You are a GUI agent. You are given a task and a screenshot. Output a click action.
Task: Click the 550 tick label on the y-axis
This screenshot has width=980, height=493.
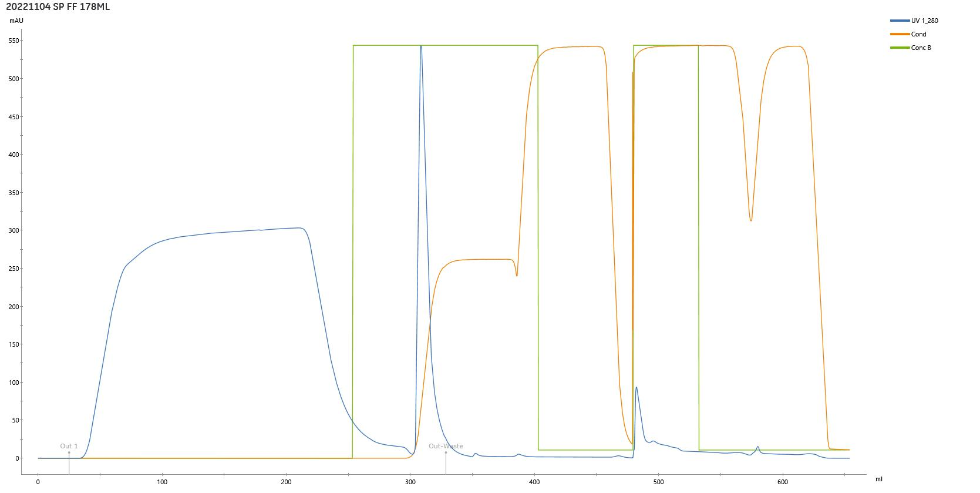coord(14,41)
